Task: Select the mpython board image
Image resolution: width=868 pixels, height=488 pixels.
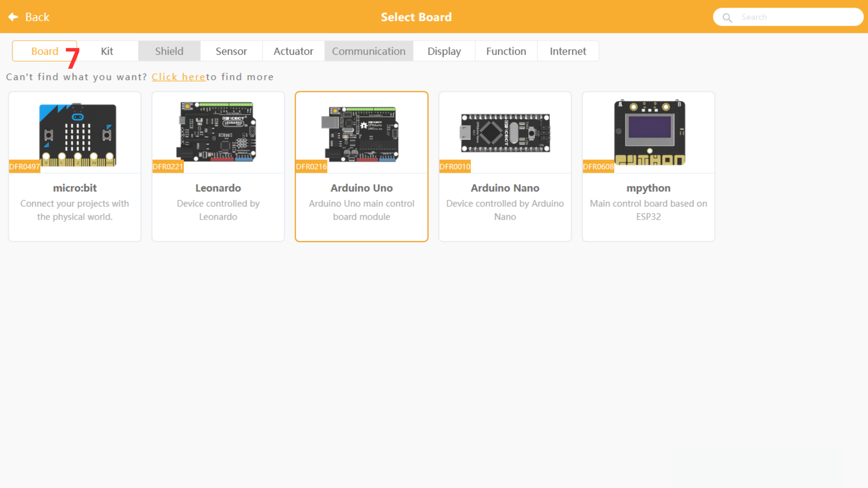Action: [649, 132]
